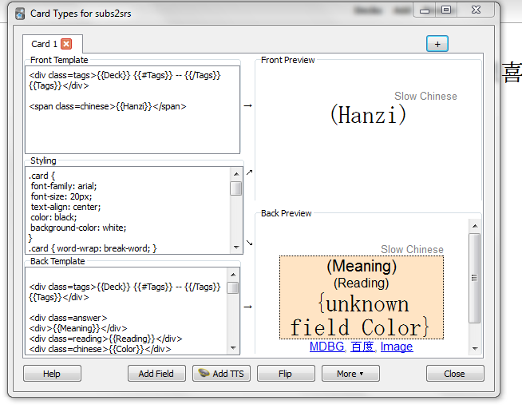Open the MDBG link in back preview
522x420 pixels.
[326, 347]
